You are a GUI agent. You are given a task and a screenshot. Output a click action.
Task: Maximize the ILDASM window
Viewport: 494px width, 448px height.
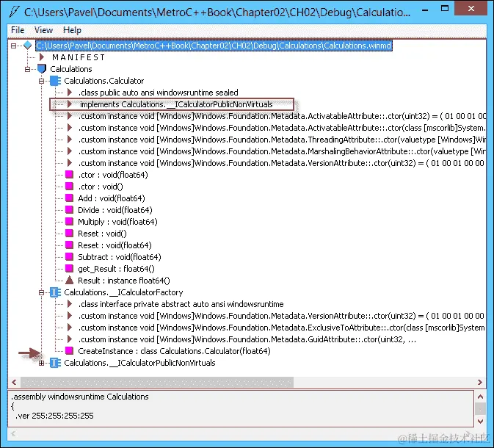click(445, 9)
